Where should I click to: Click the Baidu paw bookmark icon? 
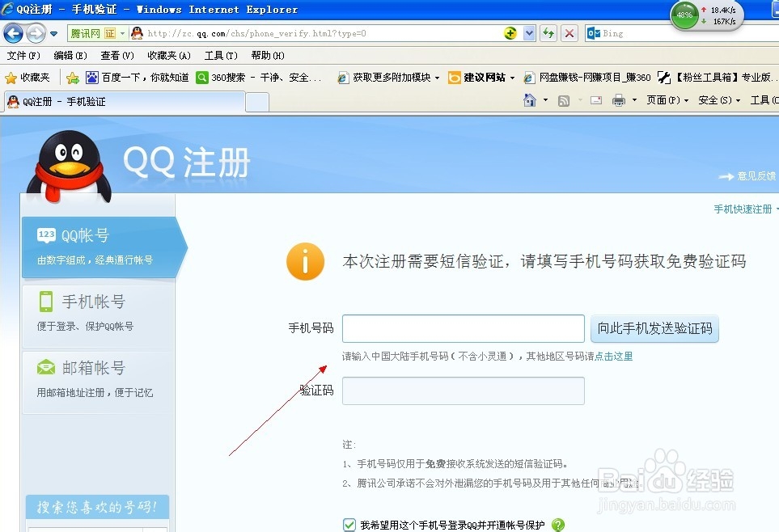[92, 78]
